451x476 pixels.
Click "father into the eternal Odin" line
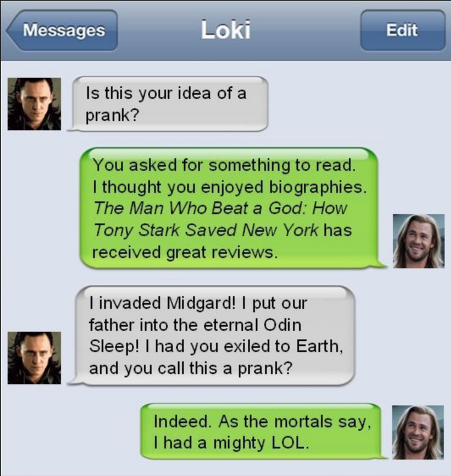coord(195,325)
